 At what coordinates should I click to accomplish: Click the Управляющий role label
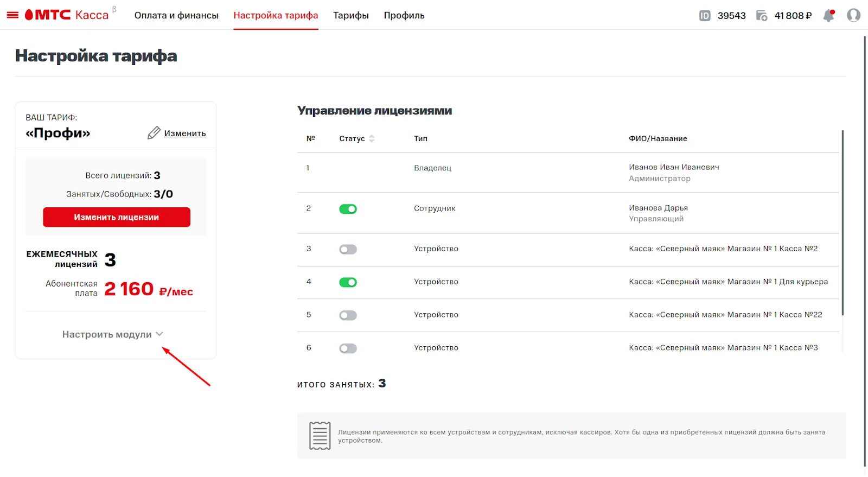pos(656,219)
